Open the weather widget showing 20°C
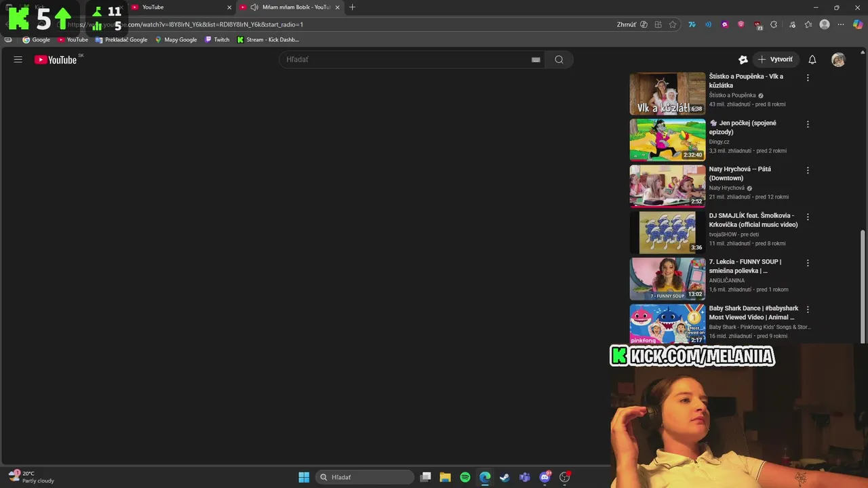Viewport: 868px width, 488px height. (31, 477)
